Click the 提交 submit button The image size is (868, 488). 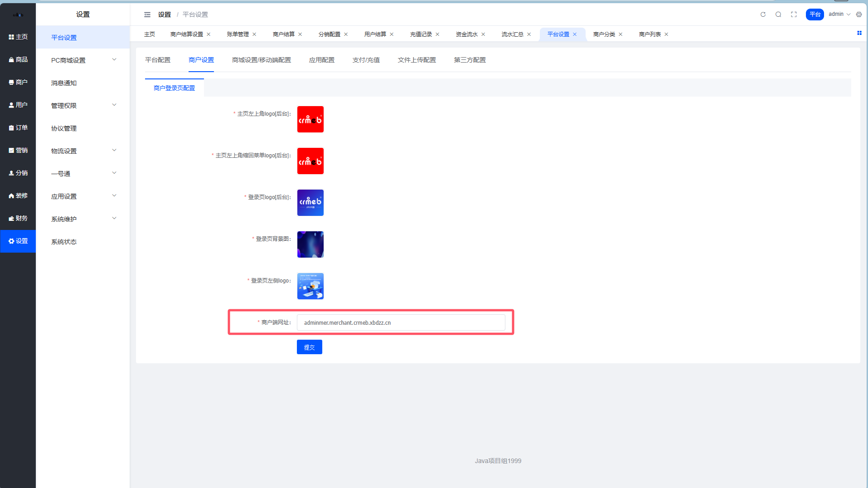[309, 347]
